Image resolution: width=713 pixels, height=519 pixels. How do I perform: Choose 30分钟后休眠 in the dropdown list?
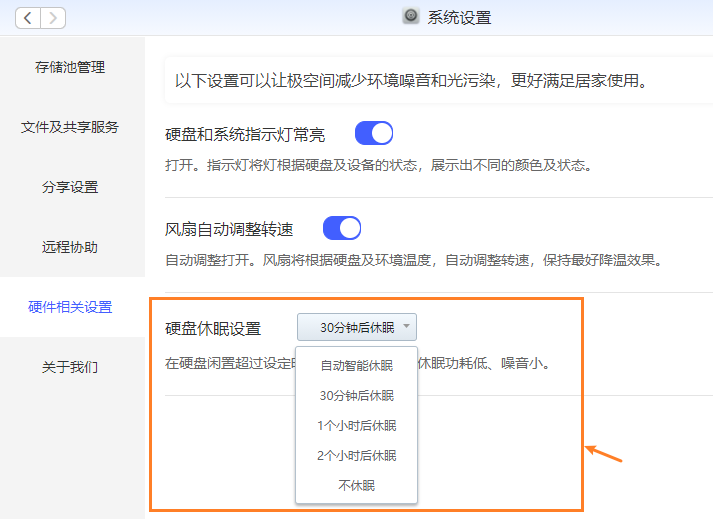pyautogui.click(x=356, y=395)
